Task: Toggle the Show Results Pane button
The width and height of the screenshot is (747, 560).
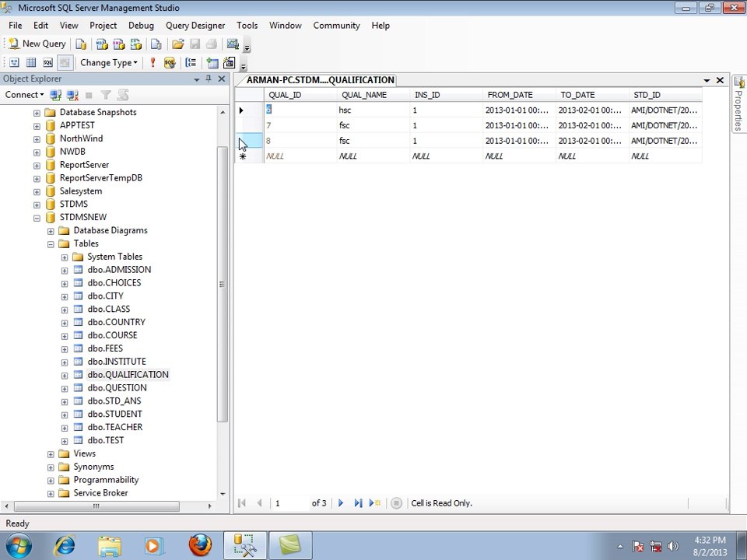Action: point(65,62)
